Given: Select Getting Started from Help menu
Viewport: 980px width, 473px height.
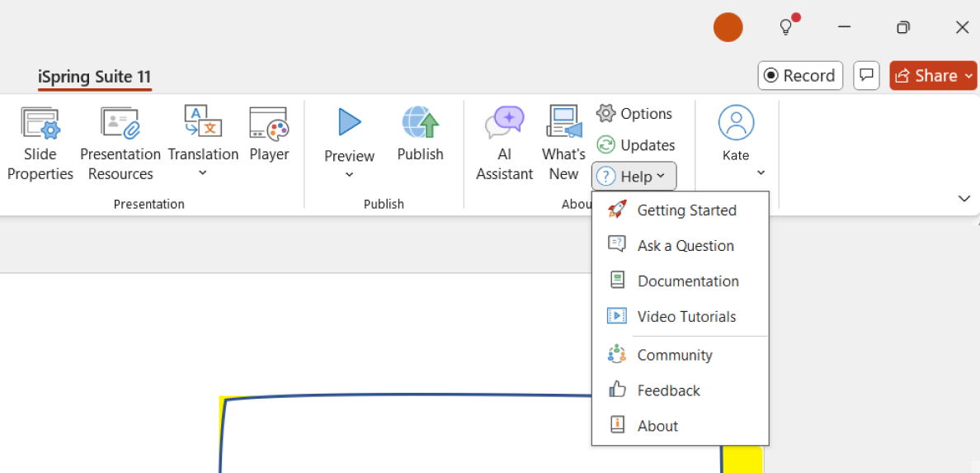Looking at the screenshot, I should pyautogui.click(x=680, y=210).
